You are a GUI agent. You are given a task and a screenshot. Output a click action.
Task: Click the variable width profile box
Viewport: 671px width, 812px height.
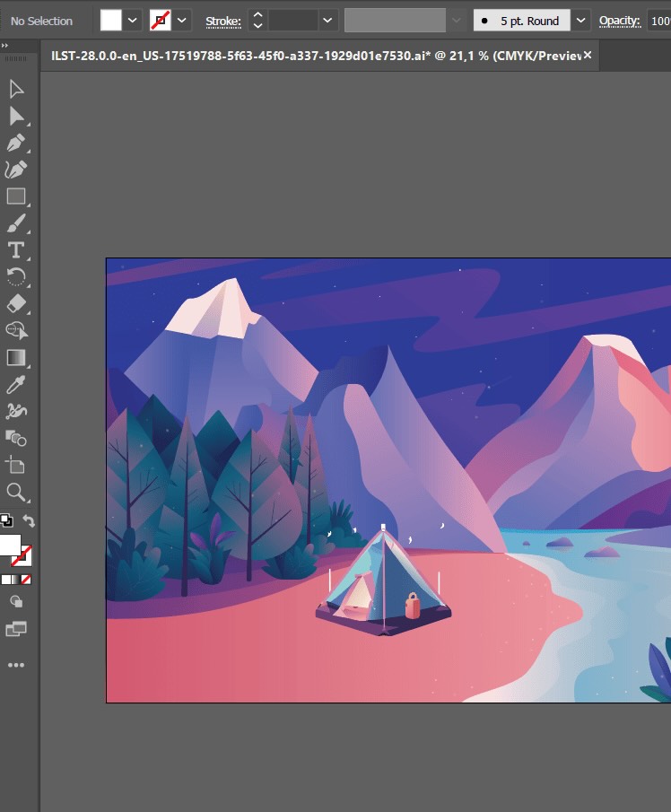(x=395, y=21)
